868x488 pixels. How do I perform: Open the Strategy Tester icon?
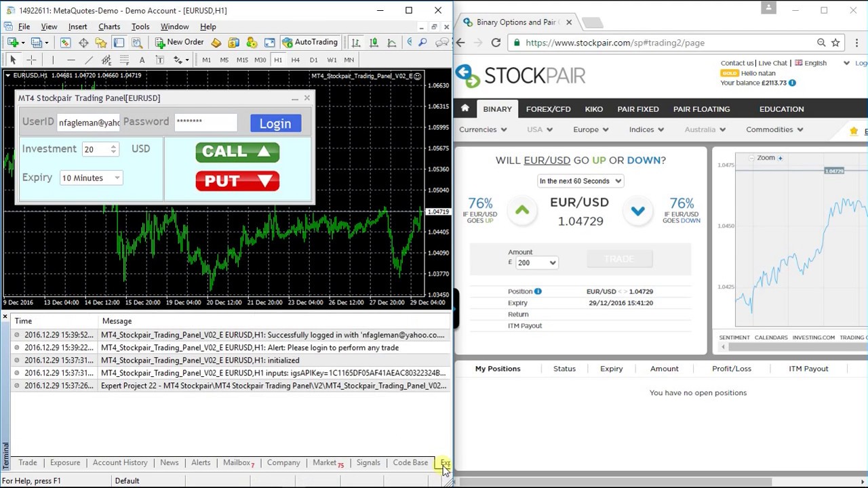(x=136, y=42)
